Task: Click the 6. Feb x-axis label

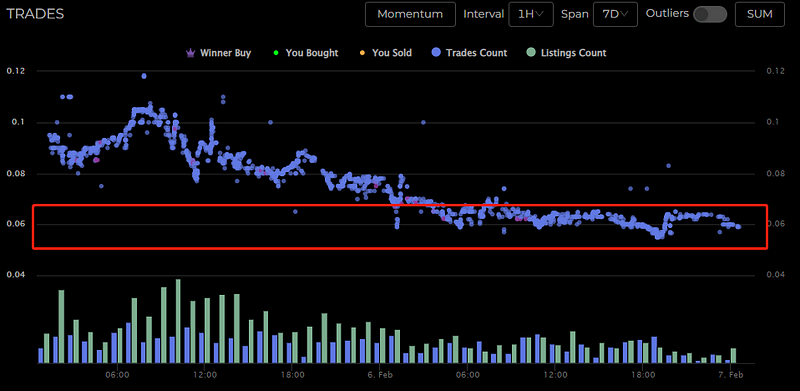Action: pos(380,375)
